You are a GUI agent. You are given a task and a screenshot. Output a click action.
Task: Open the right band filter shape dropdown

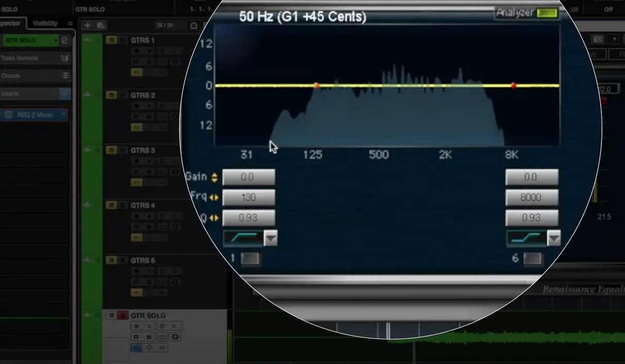(554, 238)
